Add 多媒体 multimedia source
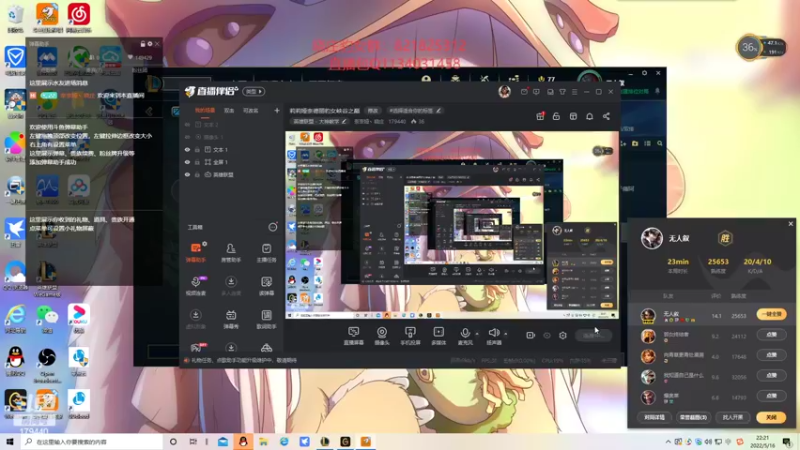This screenshot has width=800, height=450. tap(438, 336)
